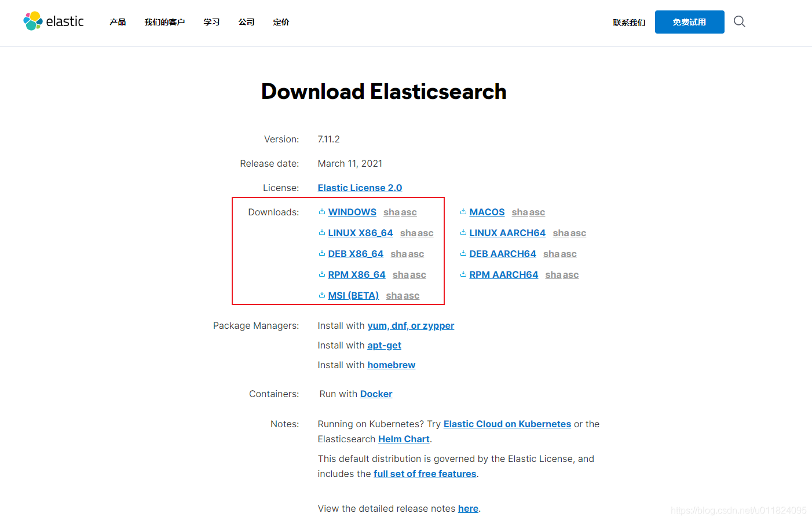Image resolution: width=812 pixels, height=521 pixels.
Task: Open sha link for DEB X86_64
Action: [398, 254]
